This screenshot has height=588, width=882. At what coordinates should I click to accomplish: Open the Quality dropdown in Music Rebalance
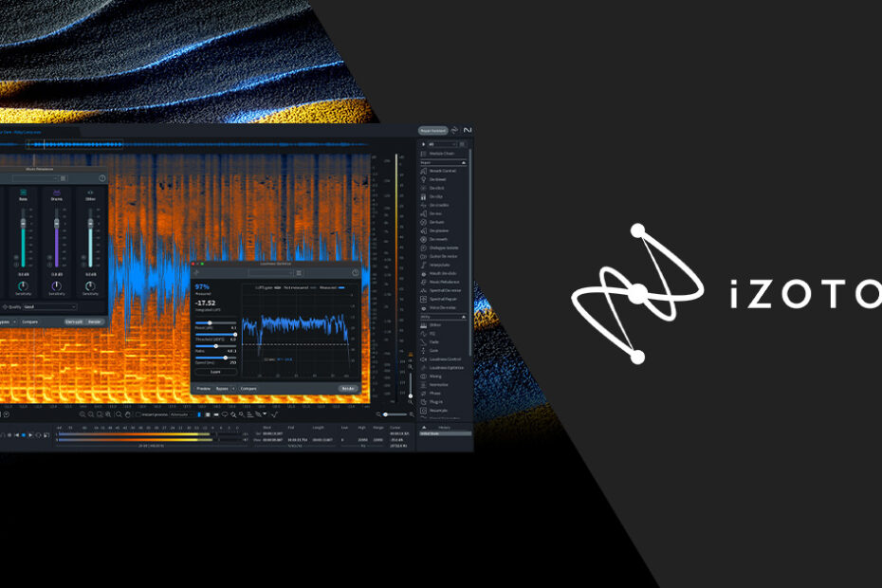[x=49, y=307]
